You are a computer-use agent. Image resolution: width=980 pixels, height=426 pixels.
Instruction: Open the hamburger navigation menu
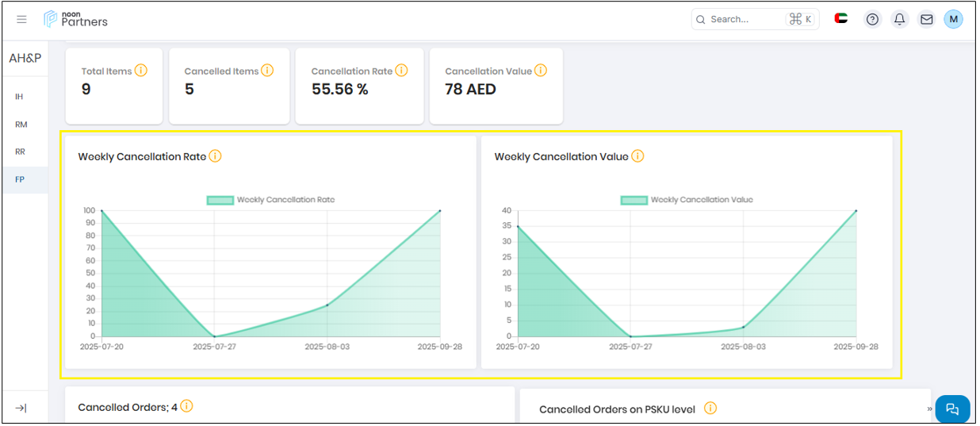21,19
